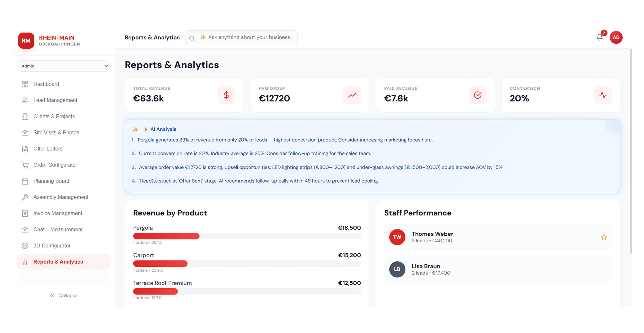
Task: Click the Lead Management people icon
Action: click(x=25, y=100)
